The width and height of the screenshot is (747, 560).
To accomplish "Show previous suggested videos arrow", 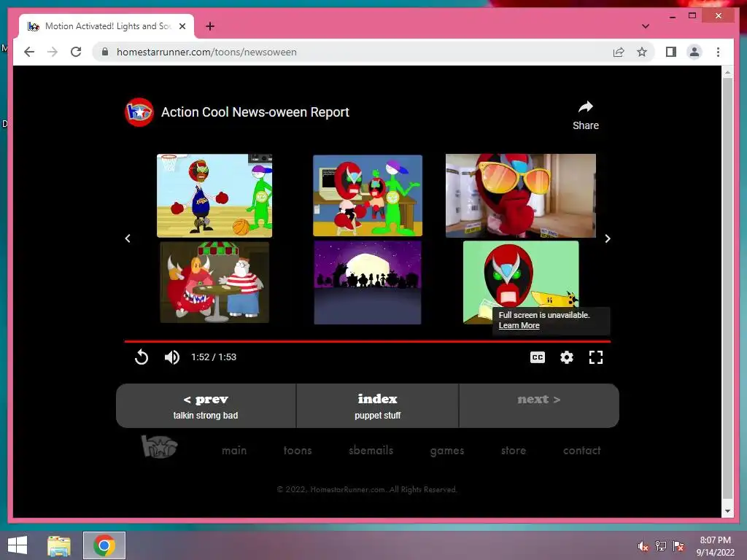I will 128,238.
